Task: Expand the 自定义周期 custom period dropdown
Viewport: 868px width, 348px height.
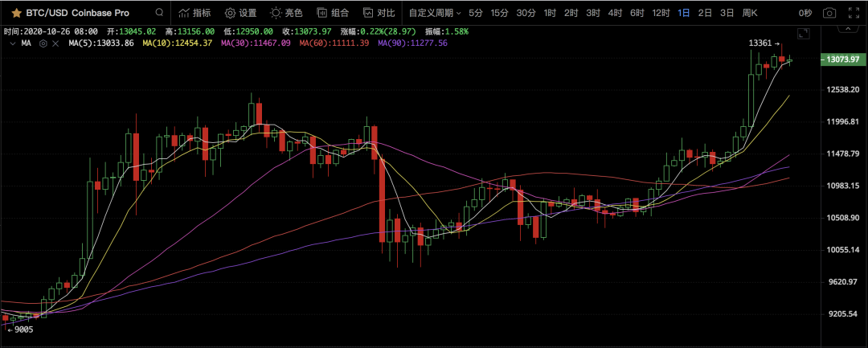Action: pos(435,12)
